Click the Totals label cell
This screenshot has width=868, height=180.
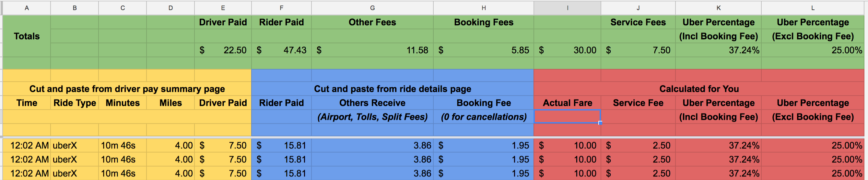(27, 36)
